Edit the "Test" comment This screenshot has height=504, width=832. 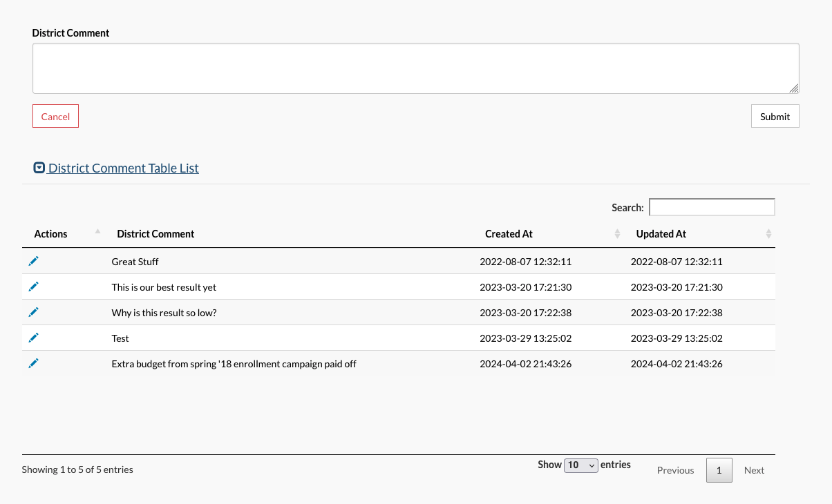coord(33,337)
